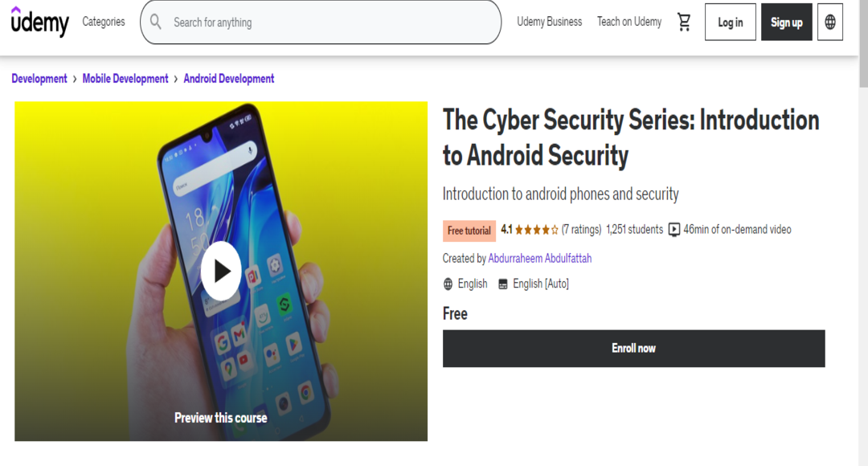Open the shopping cart
The image size is (868, 466).
[683, 22]
